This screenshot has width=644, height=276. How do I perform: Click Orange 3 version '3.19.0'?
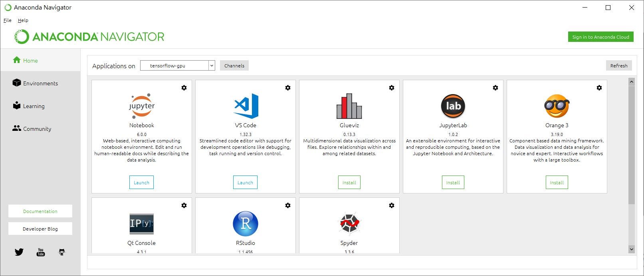coord(557,134)
